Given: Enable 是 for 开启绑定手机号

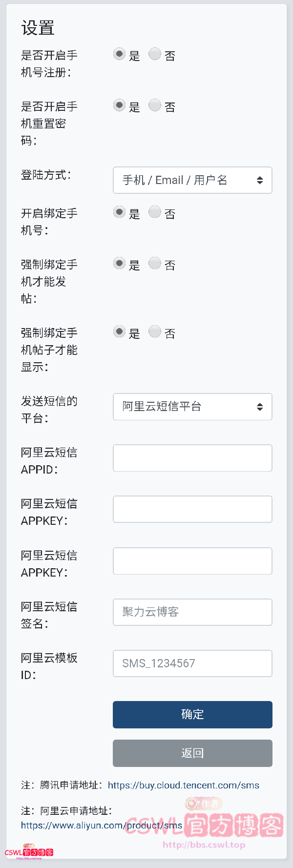Looking at the screenshot, I should click(119, 212).
